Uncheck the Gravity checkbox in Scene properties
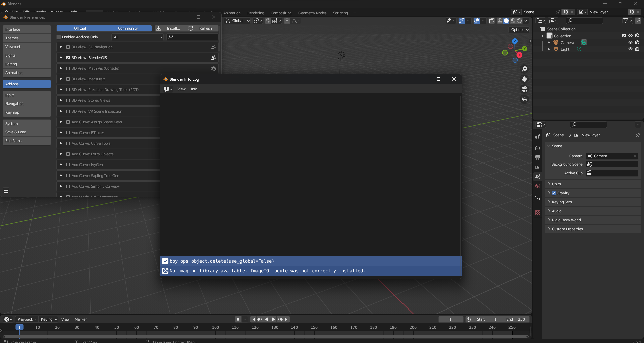 click(x=554, y=193)
